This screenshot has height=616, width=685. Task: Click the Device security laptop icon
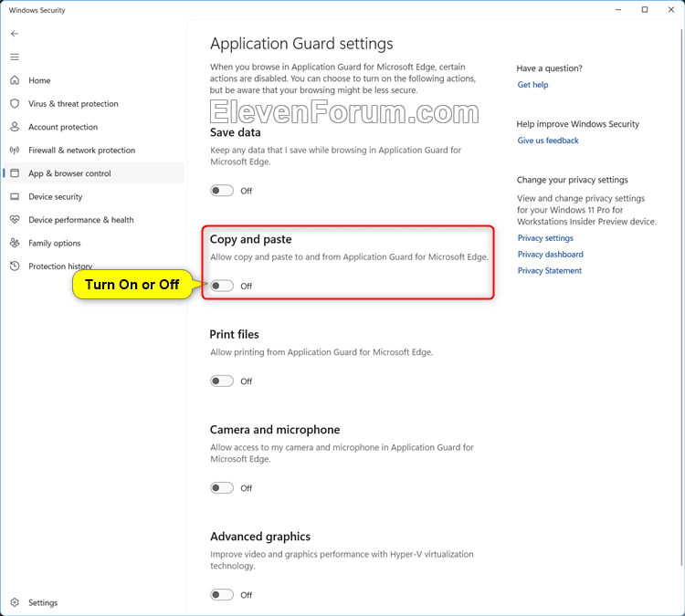click(x=15, y=196)
